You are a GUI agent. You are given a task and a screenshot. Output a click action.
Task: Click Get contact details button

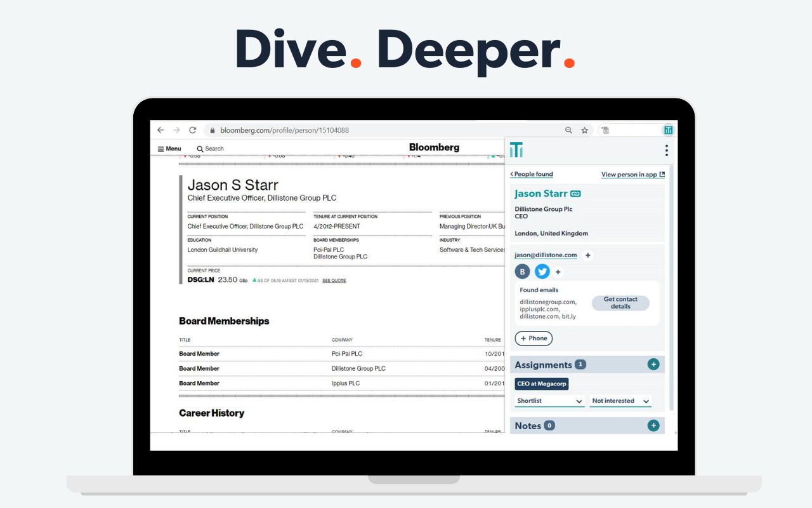point(620,303)
